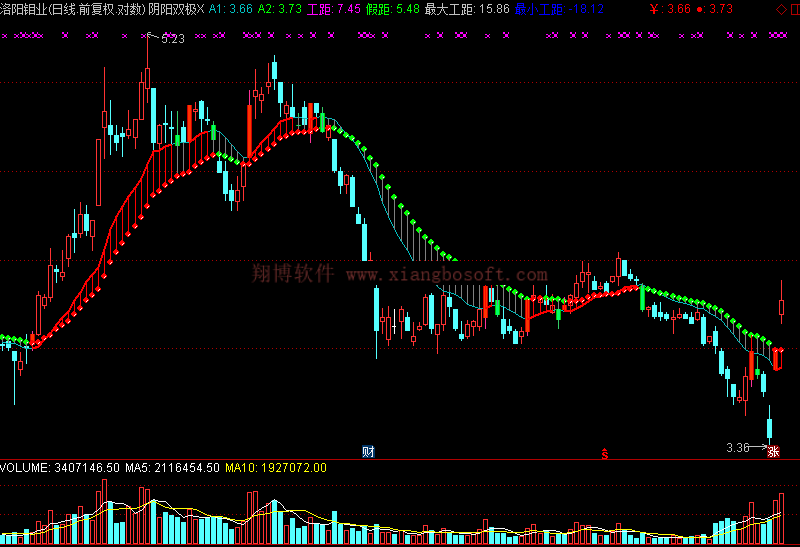Click the 最大工距 15.86 label
This screenshot has width=800, height=547.
466,9
